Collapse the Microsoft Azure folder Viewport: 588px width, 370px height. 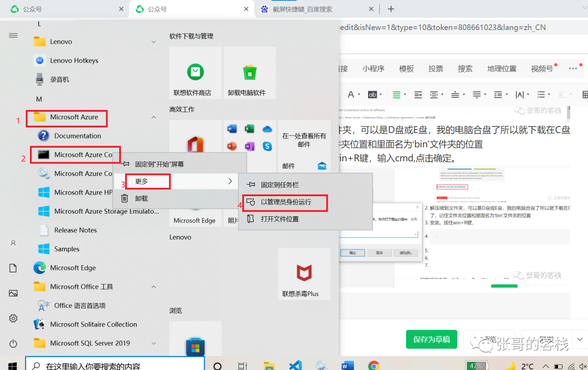154,118
